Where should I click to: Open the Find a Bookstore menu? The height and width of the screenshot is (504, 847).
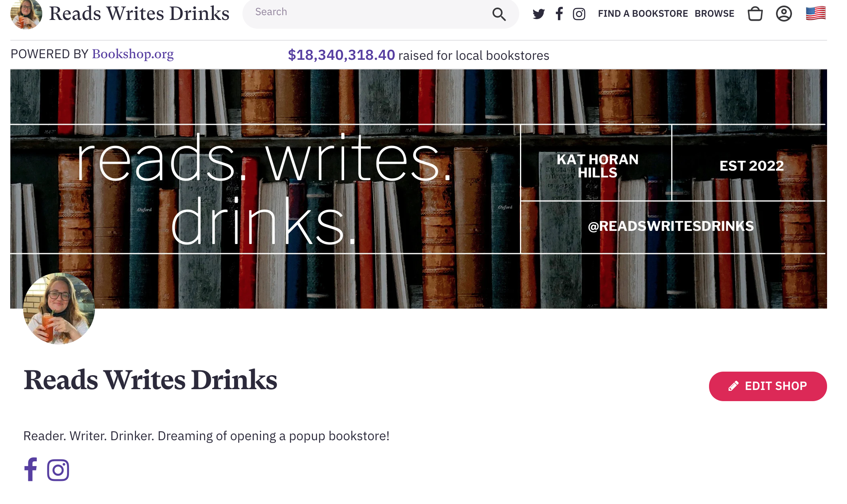(x=642, y=14)
